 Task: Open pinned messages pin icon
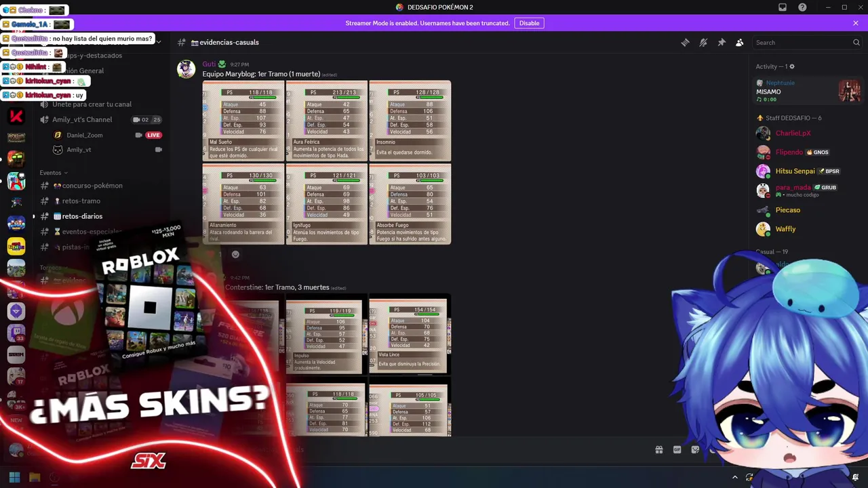(722, 42)
